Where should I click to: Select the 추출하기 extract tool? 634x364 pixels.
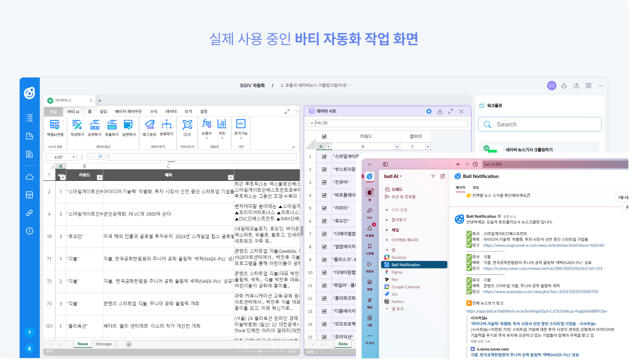tap(112, 128)
